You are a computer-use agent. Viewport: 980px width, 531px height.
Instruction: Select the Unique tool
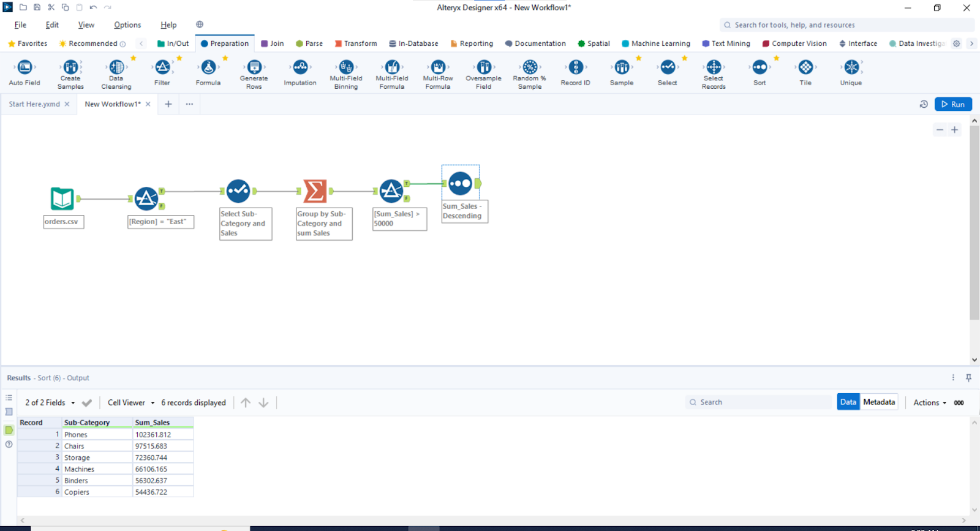851,73
